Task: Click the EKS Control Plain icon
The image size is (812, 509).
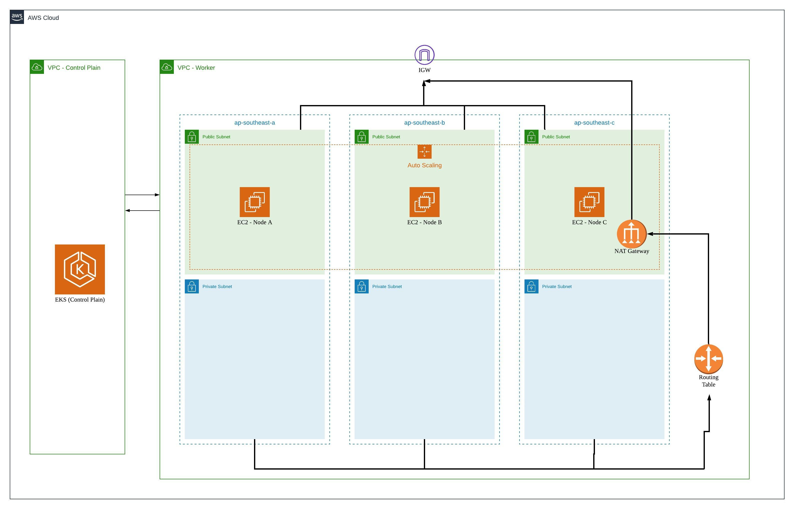Action: (x=80, y=269)
